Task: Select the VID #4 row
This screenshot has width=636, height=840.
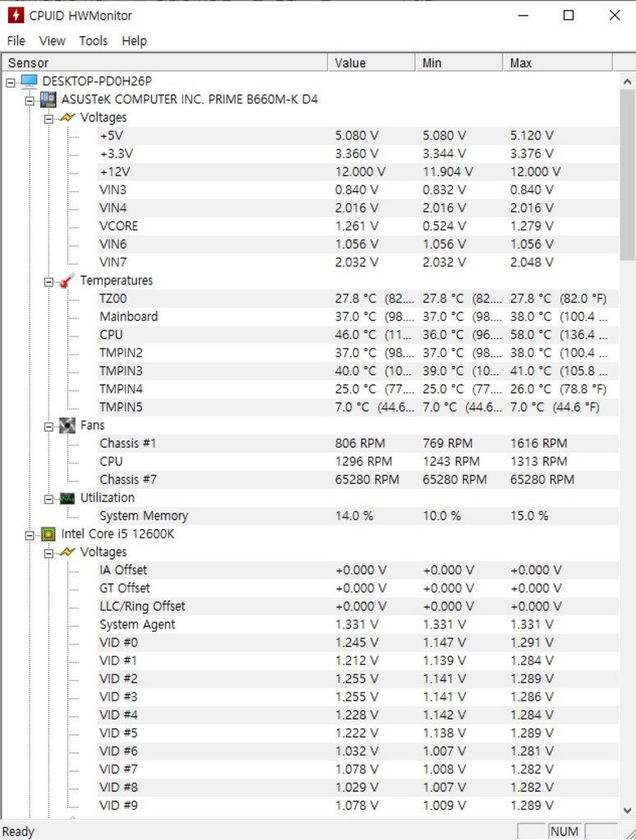Action: (358, 715)
